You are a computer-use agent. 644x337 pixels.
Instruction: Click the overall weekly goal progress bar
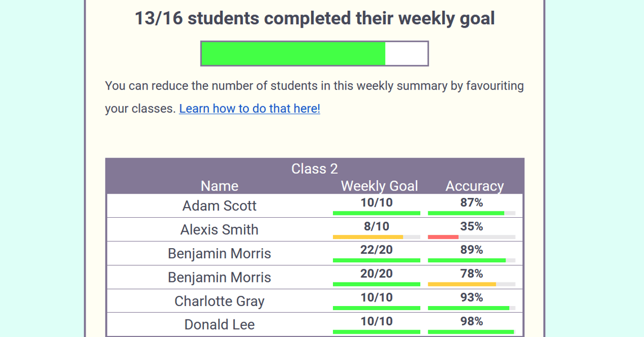[x=314, y=53]
